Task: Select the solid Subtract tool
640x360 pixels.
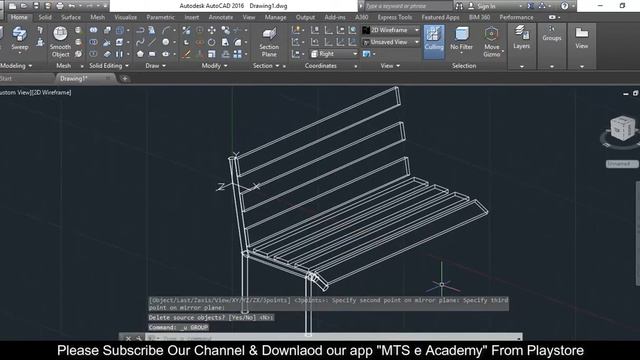Action: coord(93,42)
